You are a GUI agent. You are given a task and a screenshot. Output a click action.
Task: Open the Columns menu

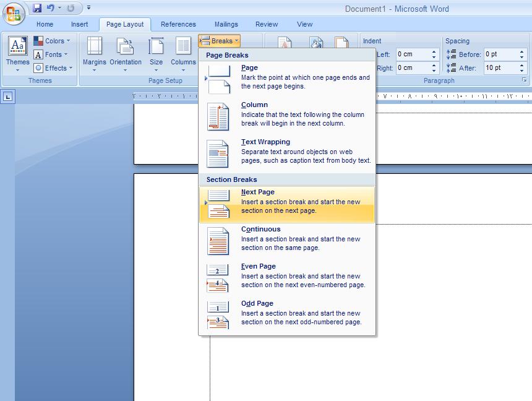(x=183, y=54)
